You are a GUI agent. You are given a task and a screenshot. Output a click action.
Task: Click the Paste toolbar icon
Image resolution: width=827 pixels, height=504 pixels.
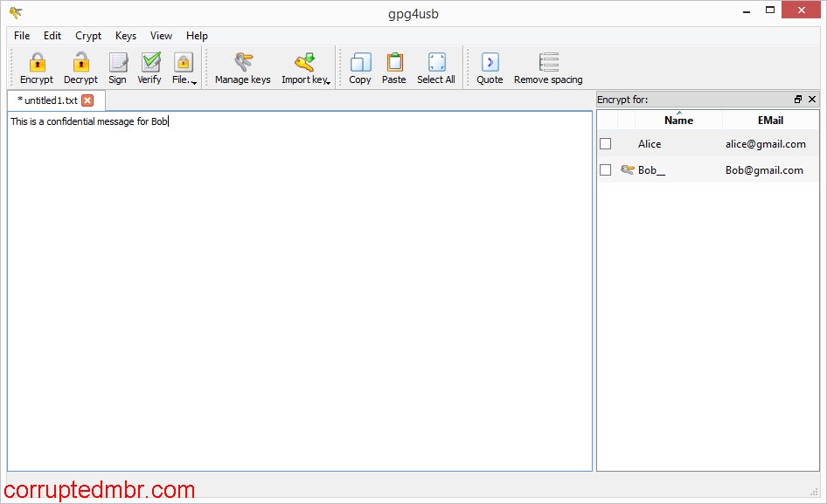click(393, 61)
